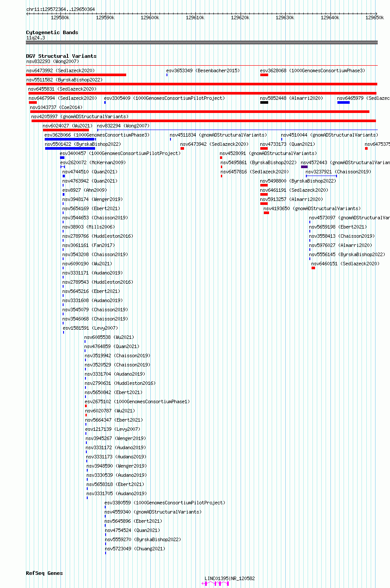The height and width of the screenshot is (588, 390).
Task: Select nsv3237921 (Chaisson2019) label
Action: click(x=338, y=172)
